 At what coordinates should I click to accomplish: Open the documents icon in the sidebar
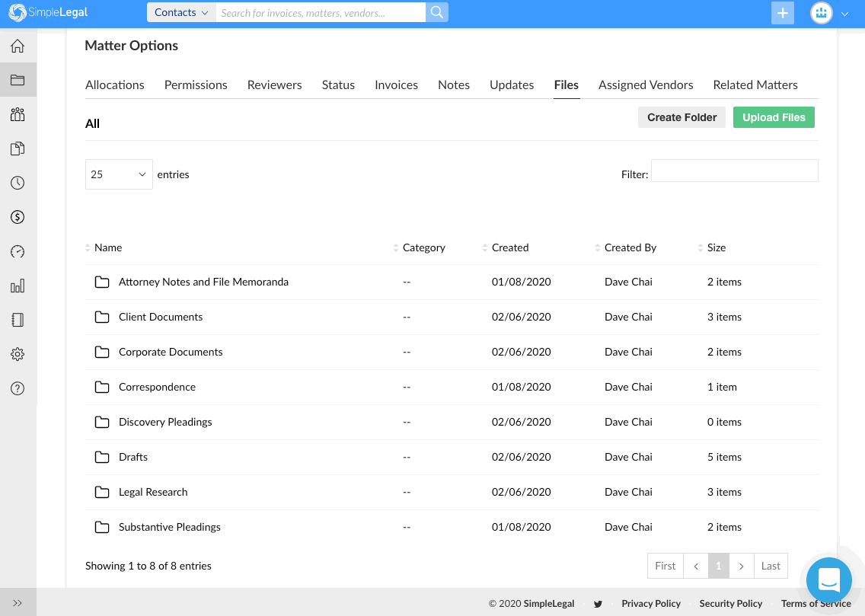click(x=18, y=148)
